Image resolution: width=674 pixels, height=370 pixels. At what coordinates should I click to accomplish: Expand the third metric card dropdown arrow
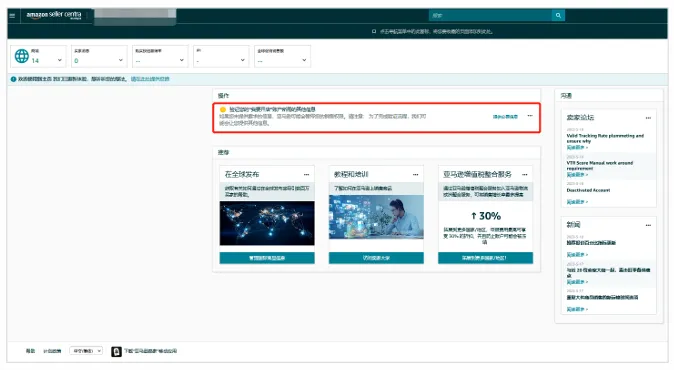(181, 60)
